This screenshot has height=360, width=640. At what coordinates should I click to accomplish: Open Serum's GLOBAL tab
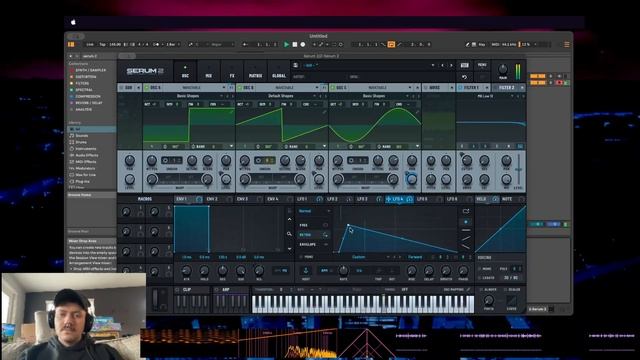point(279,71)
